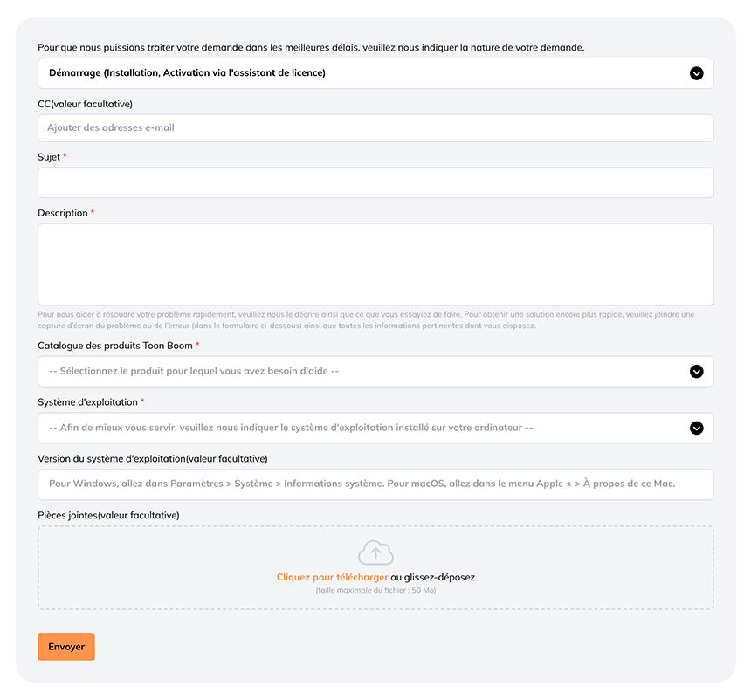Screen dimensions: 751x700
Task: Open the Démarrage (Installation, Activation) request dropdown
Action: [x=376, y=73]
